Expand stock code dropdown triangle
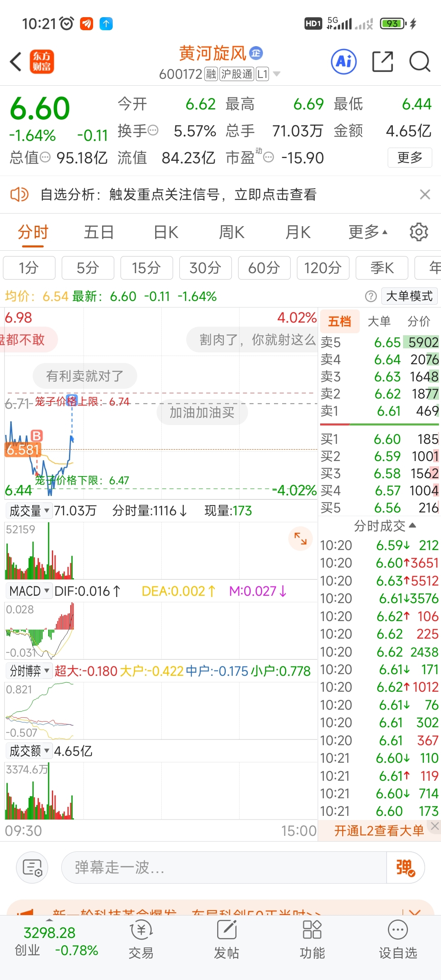 [276, 74]
